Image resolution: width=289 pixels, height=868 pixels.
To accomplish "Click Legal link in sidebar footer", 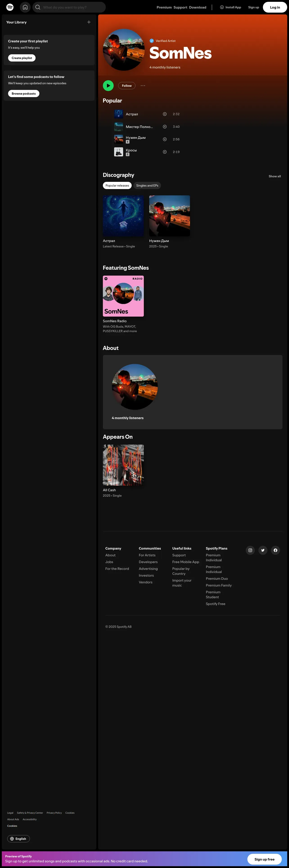I will (x=10, y=813).
